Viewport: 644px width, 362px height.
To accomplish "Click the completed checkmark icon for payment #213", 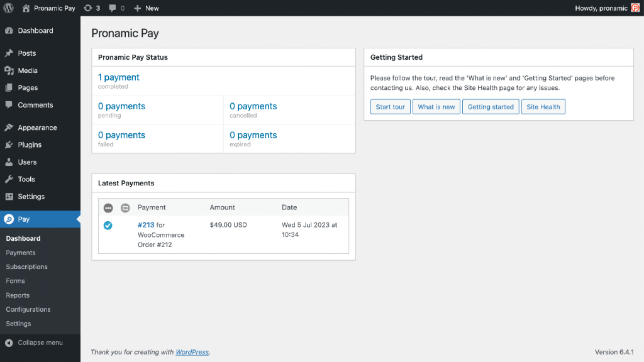I will click(108, 226).
